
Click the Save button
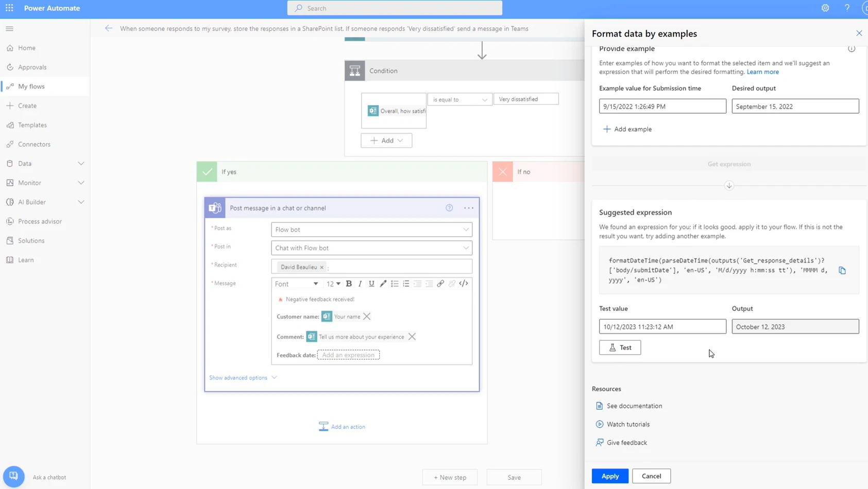point(514,477)
